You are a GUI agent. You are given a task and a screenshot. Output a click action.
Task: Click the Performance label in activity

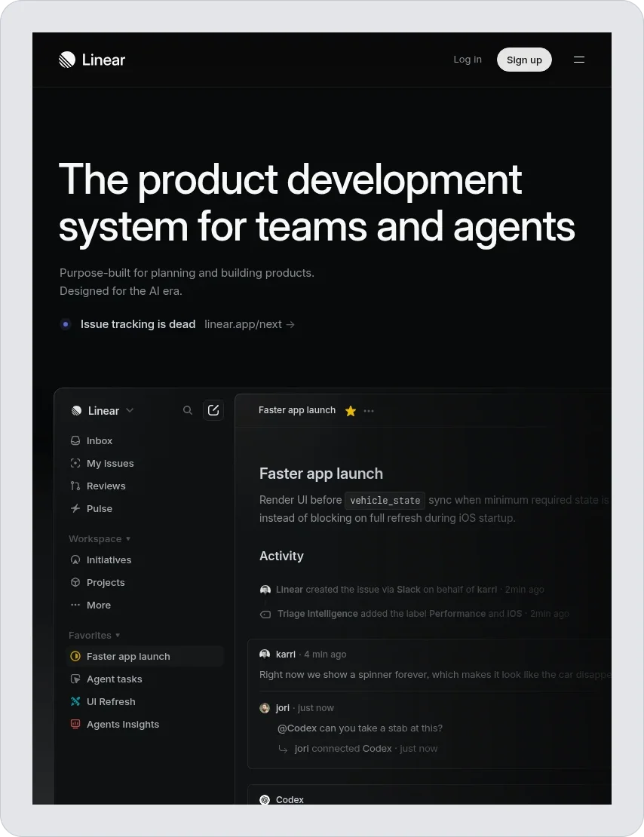456,614
